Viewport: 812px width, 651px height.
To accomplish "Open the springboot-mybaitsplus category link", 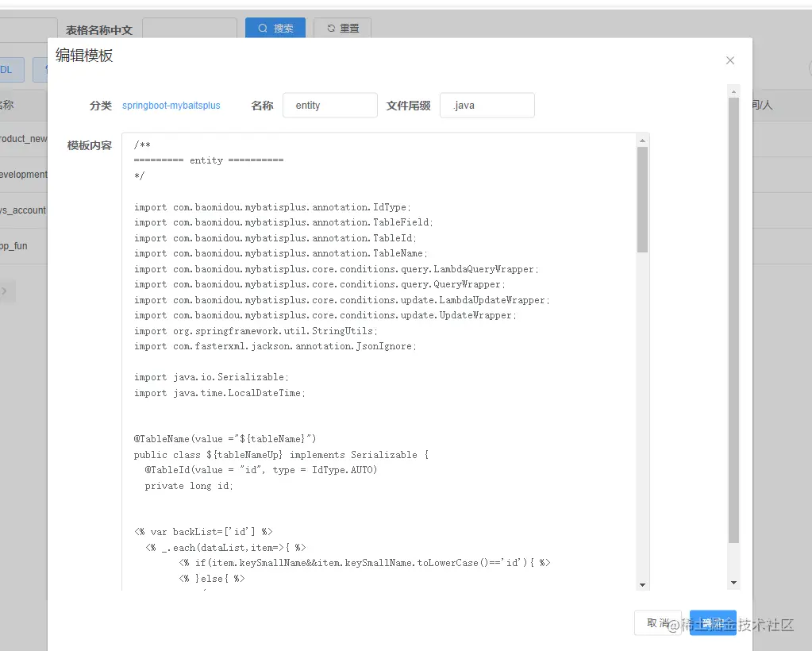I will click(171, 105).
